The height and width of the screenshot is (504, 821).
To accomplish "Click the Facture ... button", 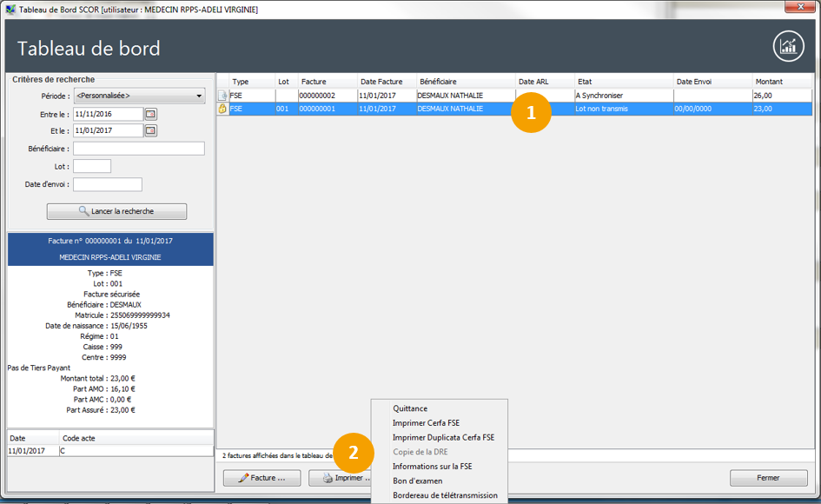I will [x=262, y=478].
